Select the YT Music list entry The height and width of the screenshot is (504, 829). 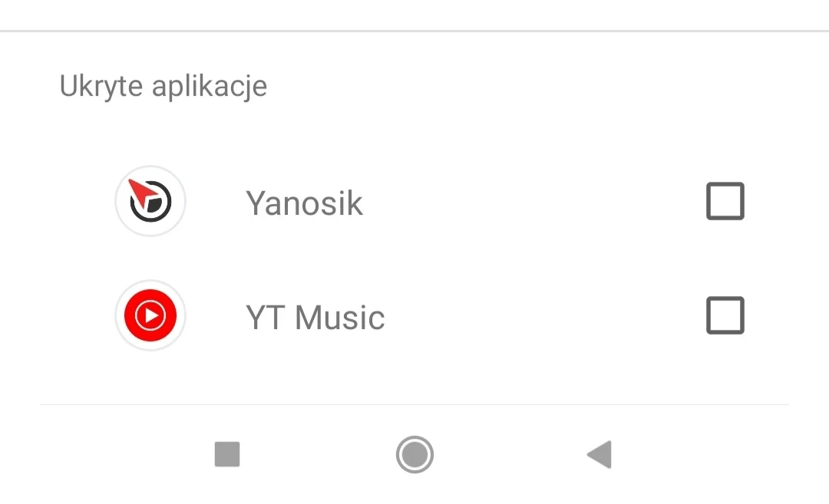coord(414,315)
